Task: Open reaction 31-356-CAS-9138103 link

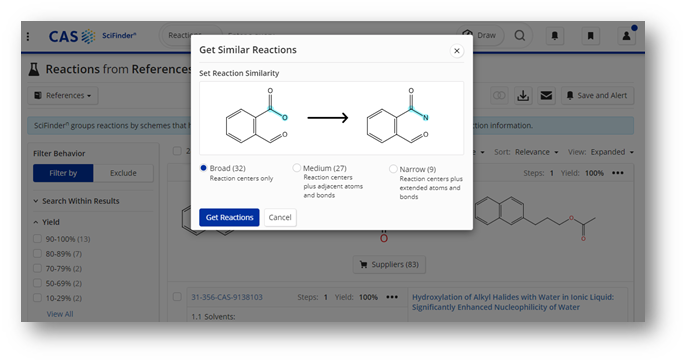Action: (x=227, y=297)
